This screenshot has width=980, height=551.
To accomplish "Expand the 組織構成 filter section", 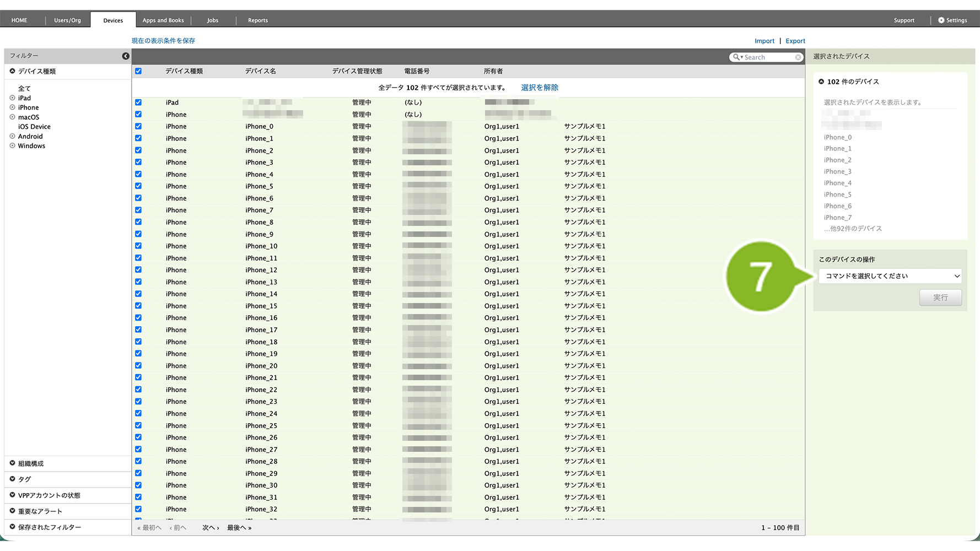I will click(12, 463).
